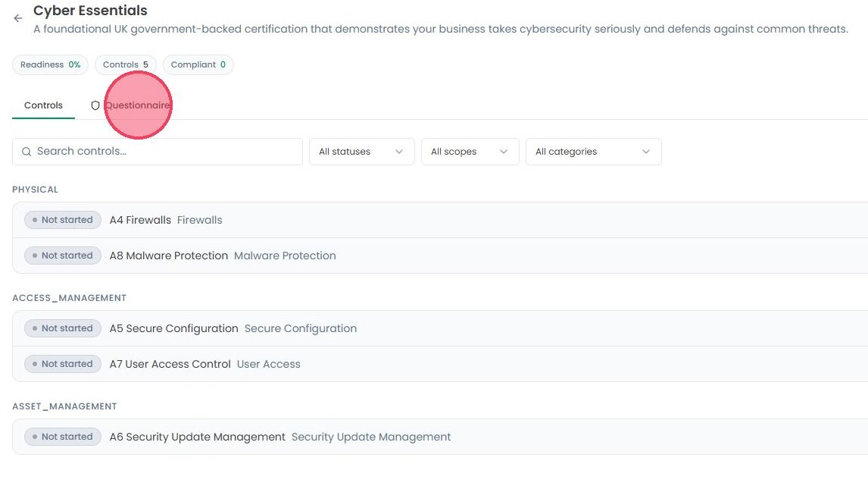Click the ACCESS_MANAGEMENT category heading
Viewport: 868px width, 486px height.
[69, 298]
